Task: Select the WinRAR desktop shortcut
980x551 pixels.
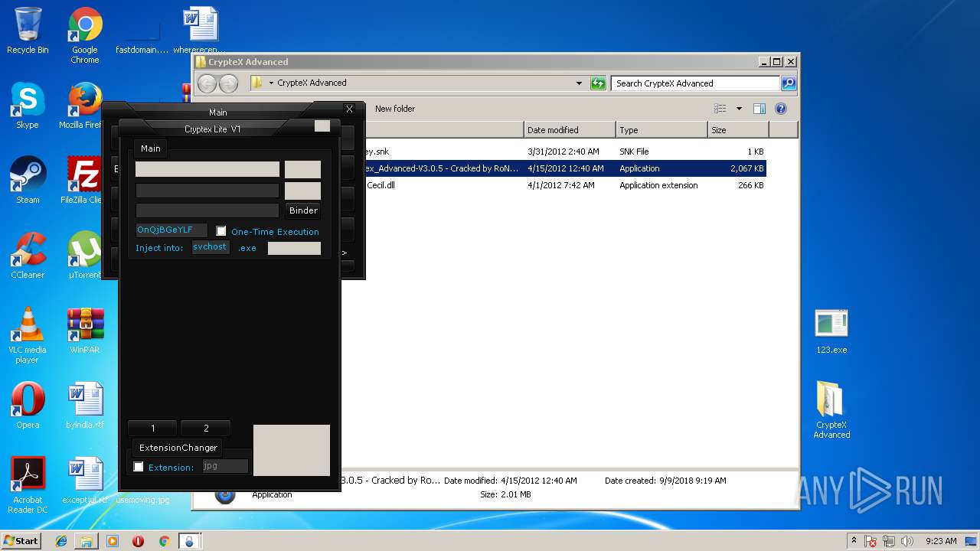Action: (x=85, y=331)
